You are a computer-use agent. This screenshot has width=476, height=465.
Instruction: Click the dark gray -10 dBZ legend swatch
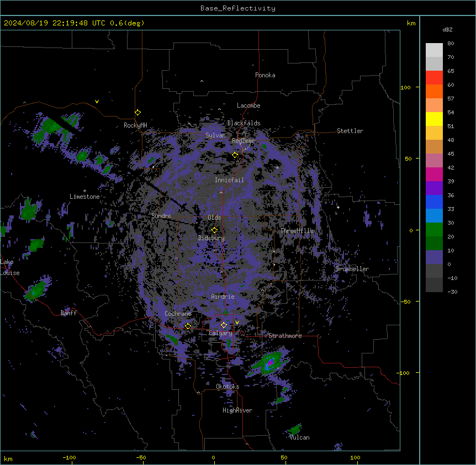(x=434, y=285)
